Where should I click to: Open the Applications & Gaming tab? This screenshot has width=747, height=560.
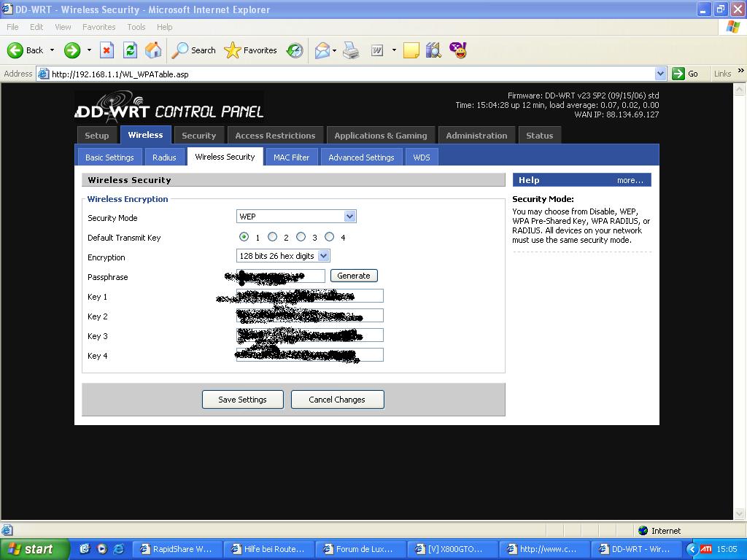381,135
